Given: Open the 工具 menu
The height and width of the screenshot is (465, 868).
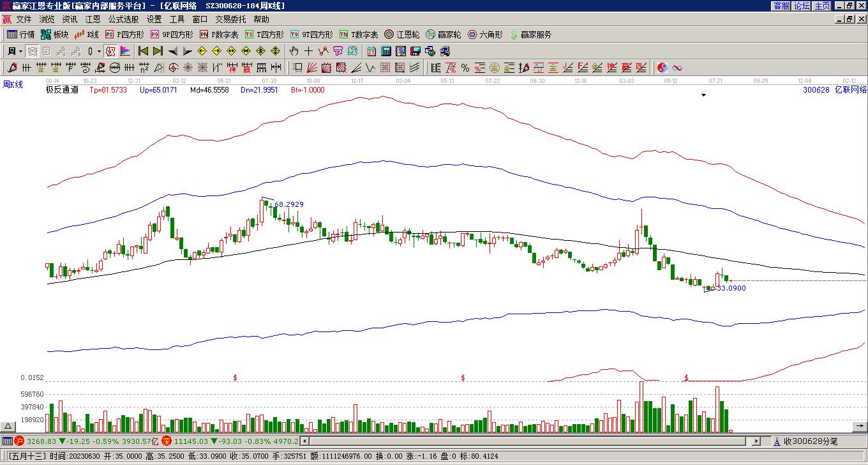Looking at the screenshot, I should coord(177,19).
